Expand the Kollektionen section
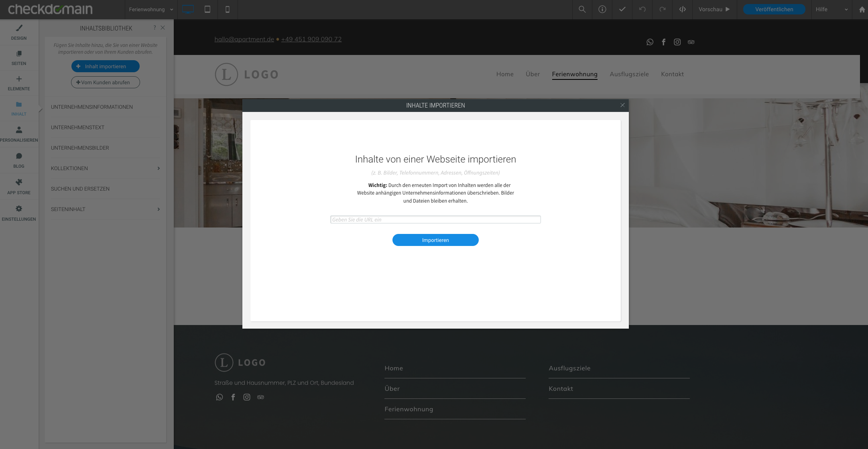868x449 pixels. [158, 168]
